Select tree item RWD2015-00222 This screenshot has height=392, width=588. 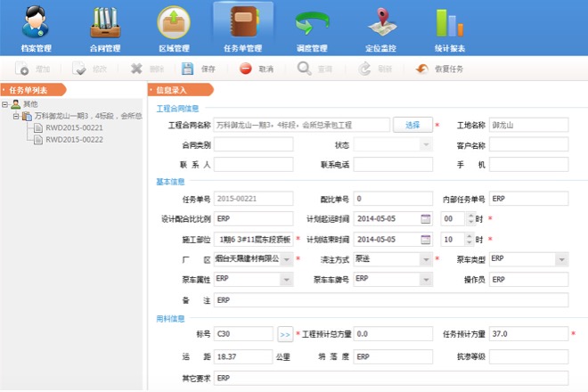74,140
